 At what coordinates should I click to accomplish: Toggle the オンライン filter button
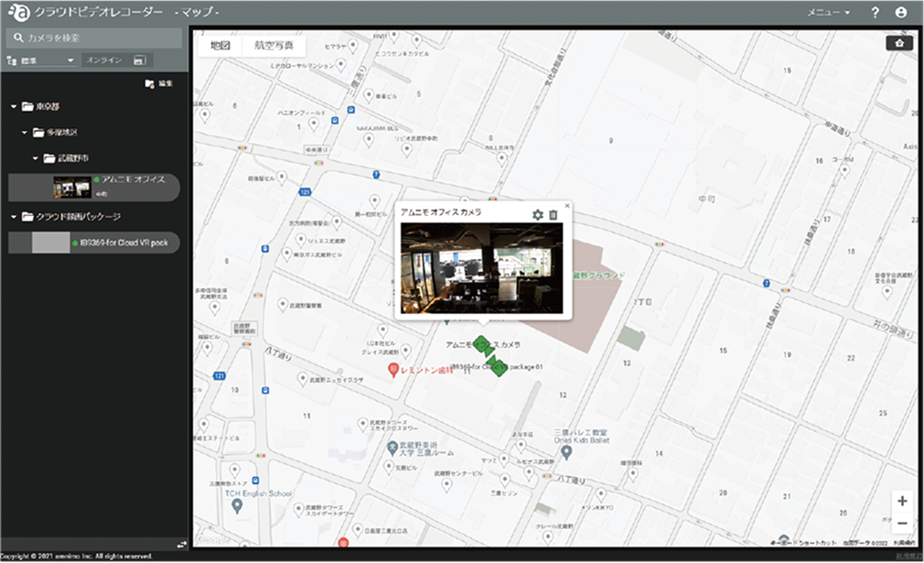click(x=104, y=60)
